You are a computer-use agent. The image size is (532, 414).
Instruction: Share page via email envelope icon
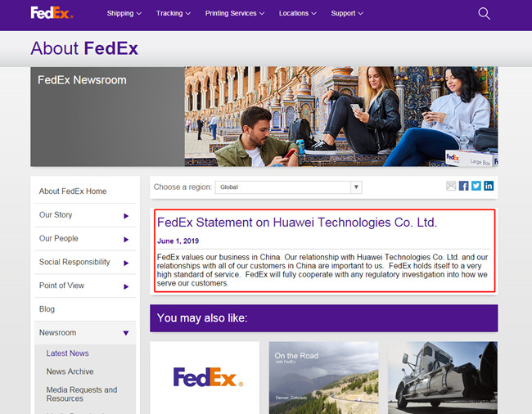click(x=451, y=186)
